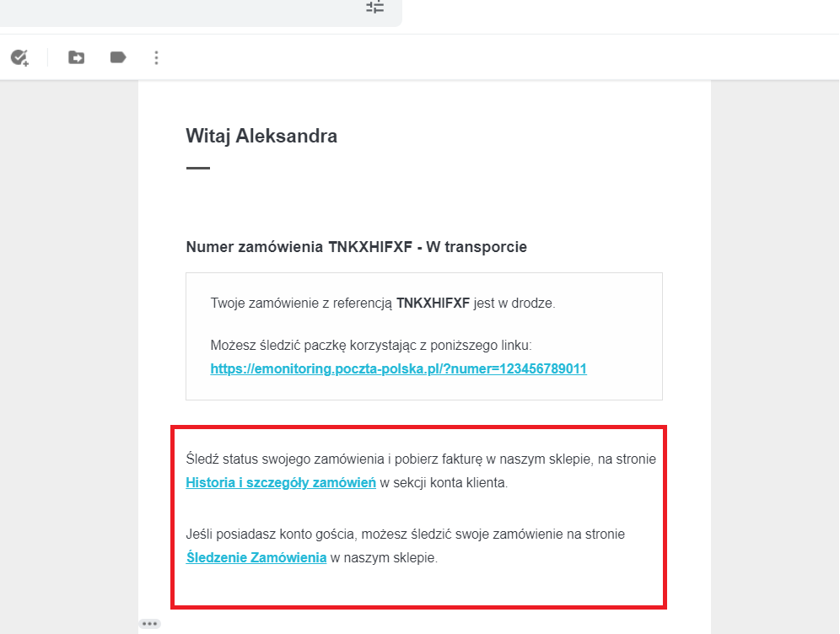Screen dimensions: 840x634
Task: Open the search options filter icon
Action: [x=374, y=7]
